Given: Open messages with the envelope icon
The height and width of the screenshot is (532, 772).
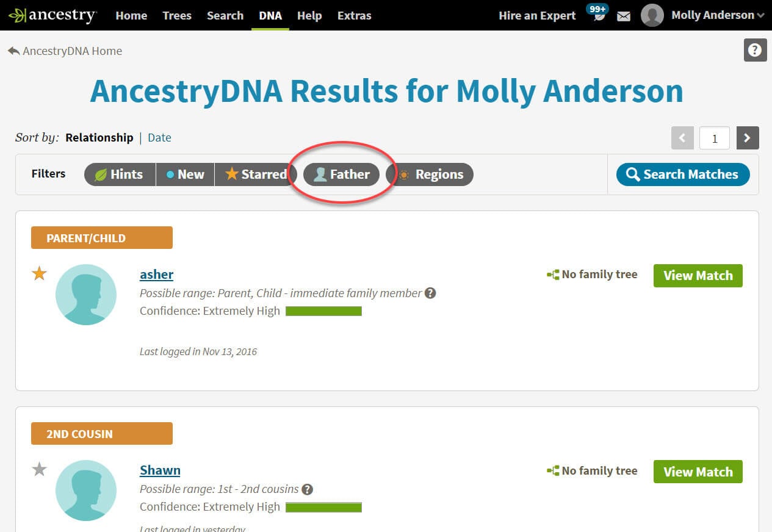Looking at the screenshot, I should 623,16.
